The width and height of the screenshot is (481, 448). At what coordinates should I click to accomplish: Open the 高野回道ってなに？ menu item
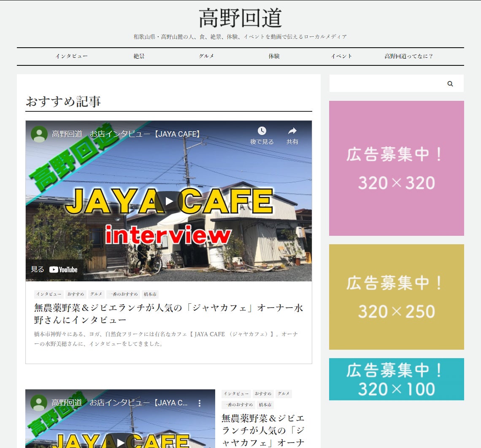(408, 56)
